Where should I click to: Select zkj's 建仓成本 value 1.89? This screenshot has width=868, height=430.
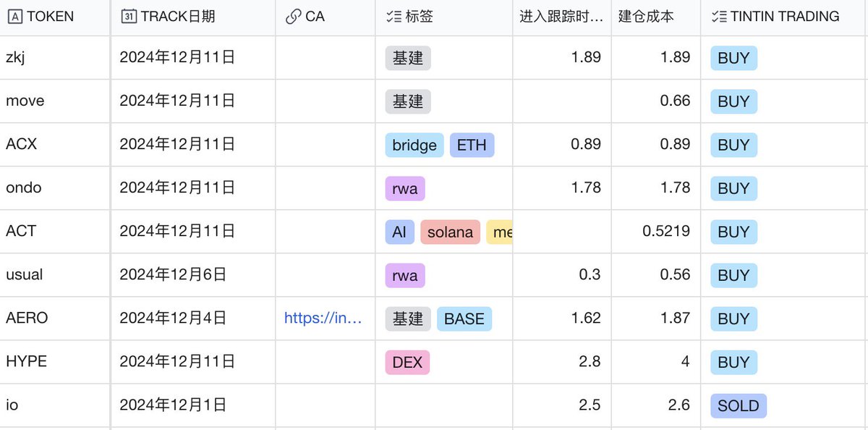pos(676,58)
